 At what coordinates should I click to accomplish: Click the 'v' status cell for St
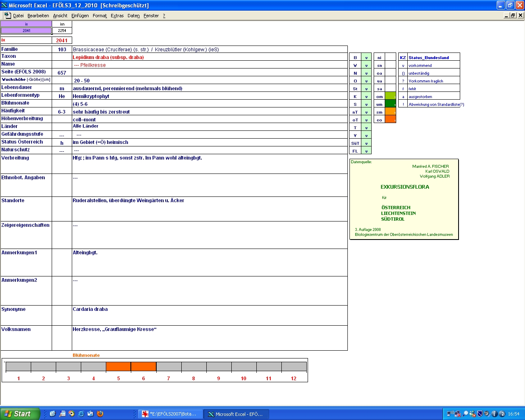tap(366, 89)
